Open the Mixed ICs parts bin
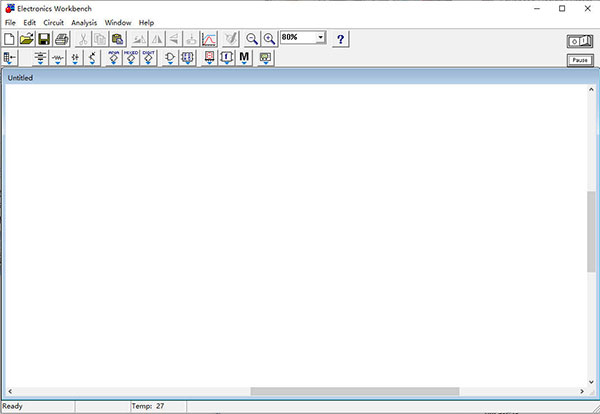 [x=131, y=58]
